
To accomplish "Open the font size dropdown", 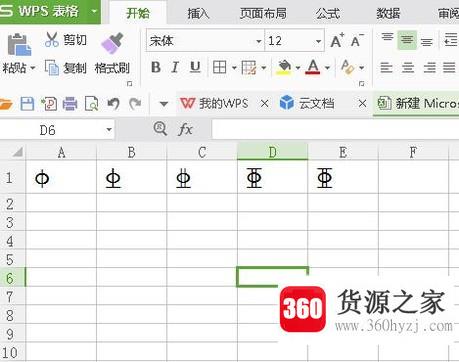I will point(318,41).
